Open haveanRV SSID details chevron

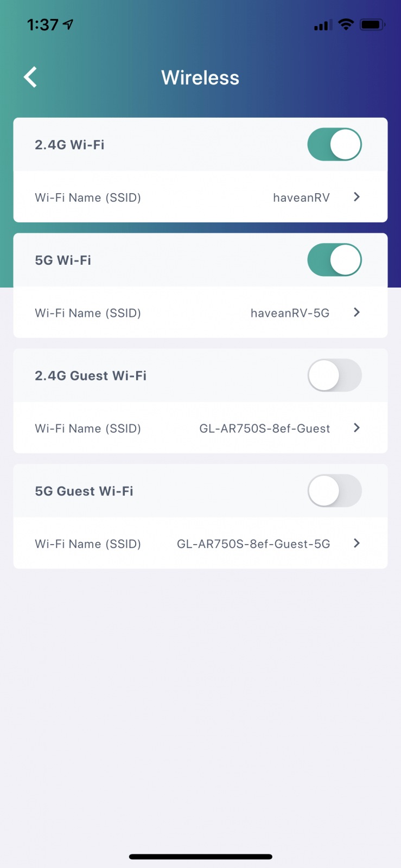point(357,197)
